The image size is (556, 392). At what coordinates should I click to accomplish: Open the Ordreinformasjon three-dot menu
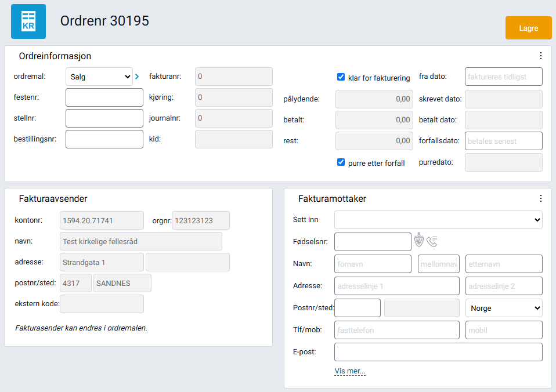540,56
